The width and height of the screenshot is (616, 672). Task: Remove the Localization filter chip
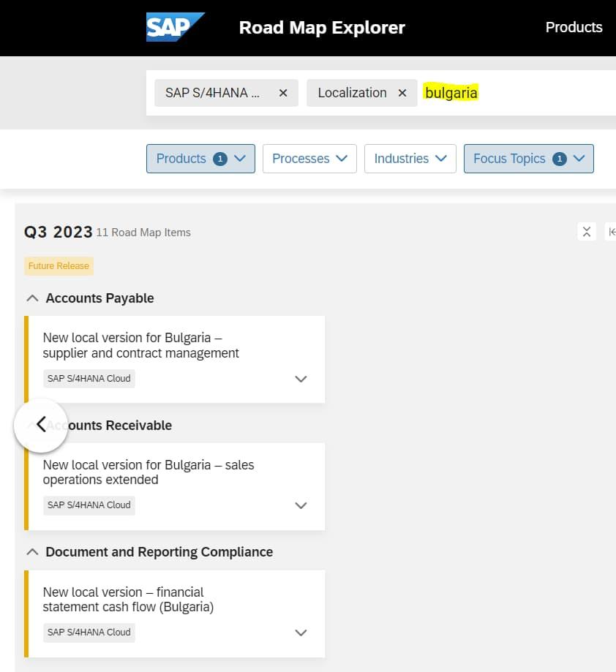pos(402,93)
